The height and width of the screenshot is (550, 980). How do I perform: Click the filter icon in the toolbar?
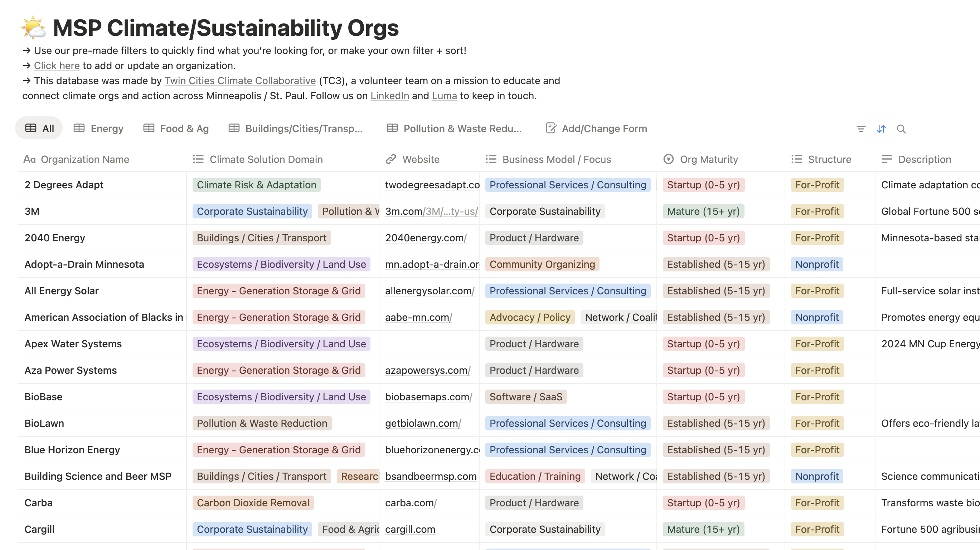(x=861, y=129)
